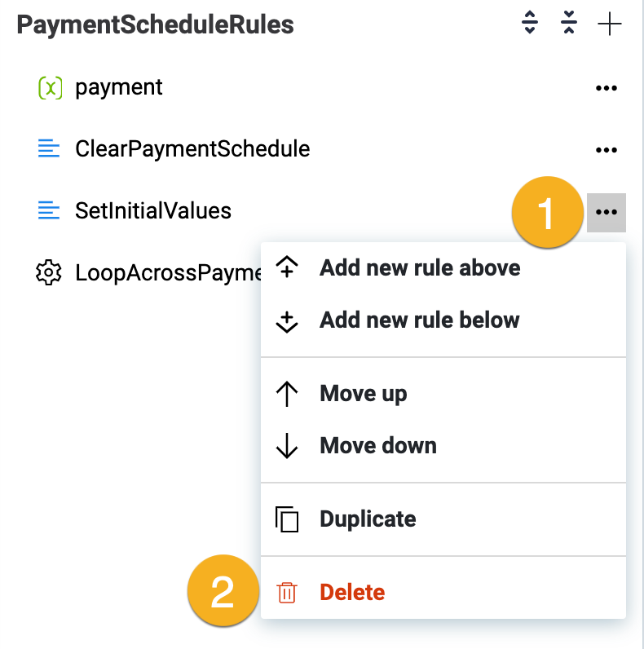Viewport: 644px width, 649px height.
Task: Choose Add new rule below
Action: tap(419, 320)
